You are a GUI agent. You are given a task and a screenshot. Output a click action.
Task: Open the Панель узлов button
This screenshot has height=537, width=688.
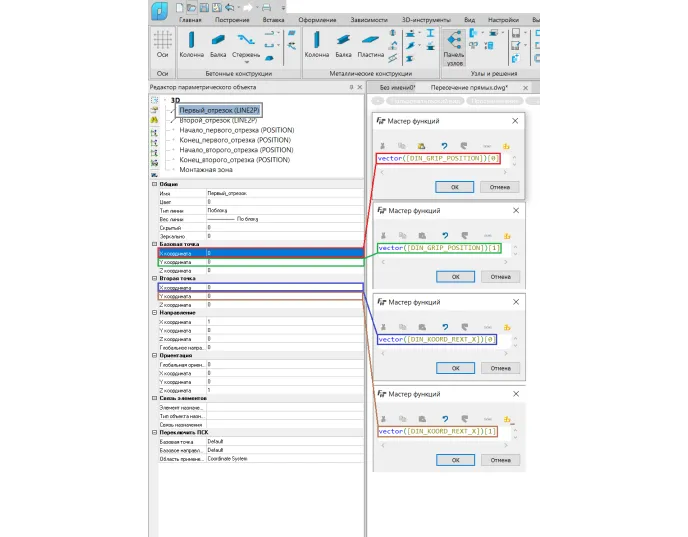(x=454, y=48)
